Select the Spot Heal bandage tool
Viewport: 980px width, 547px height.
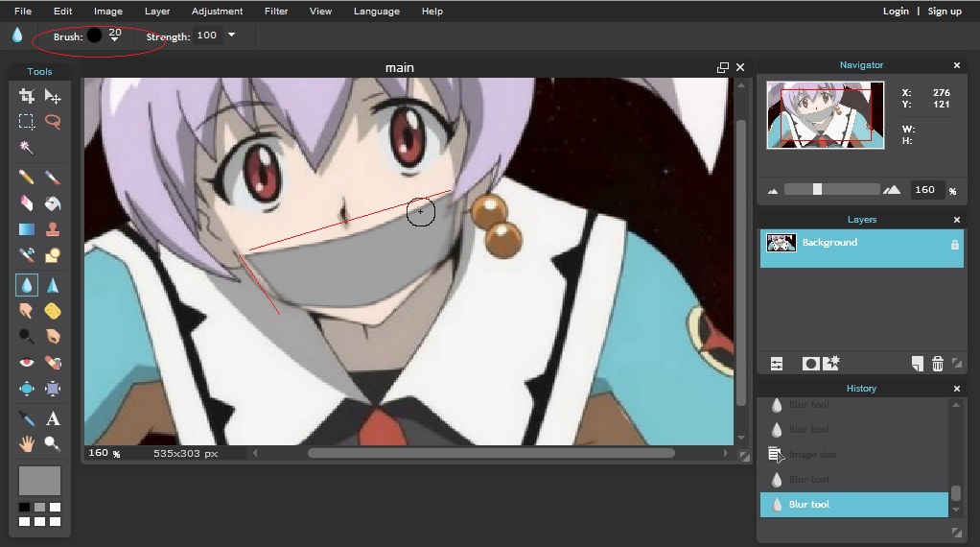click(x=53, y=363)
